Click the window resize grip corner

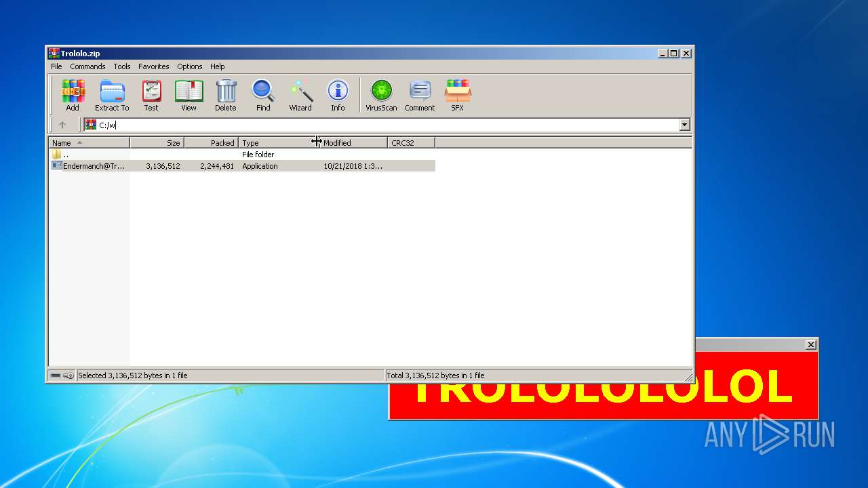pyautogui.click(x=688, y=377)
